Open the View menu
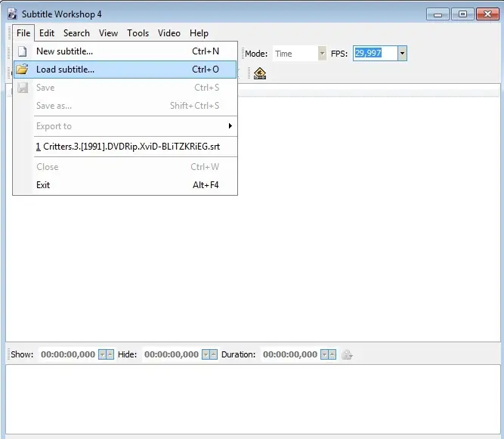 pos(108,33)
